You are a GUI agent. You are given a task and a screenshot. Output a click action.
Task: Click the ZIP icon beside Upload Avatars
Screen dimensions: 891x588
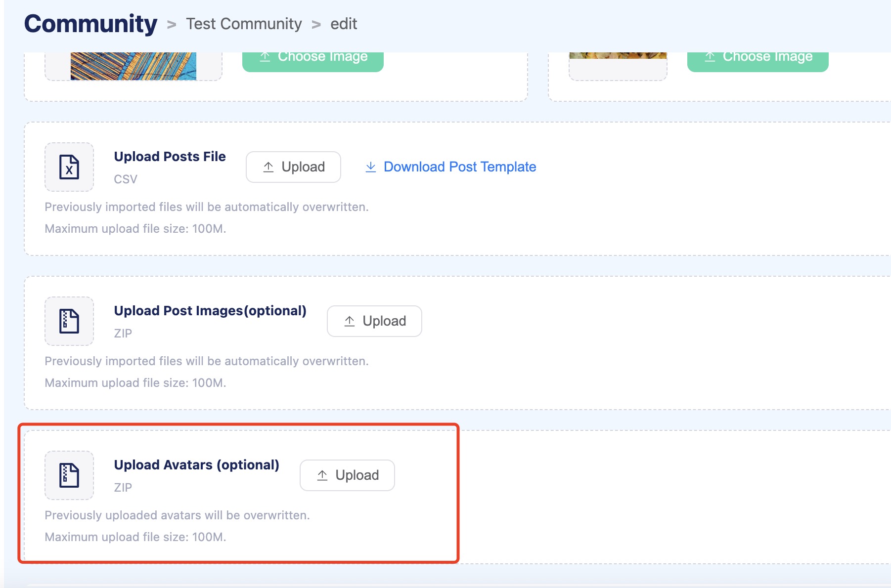pos(69,475)
